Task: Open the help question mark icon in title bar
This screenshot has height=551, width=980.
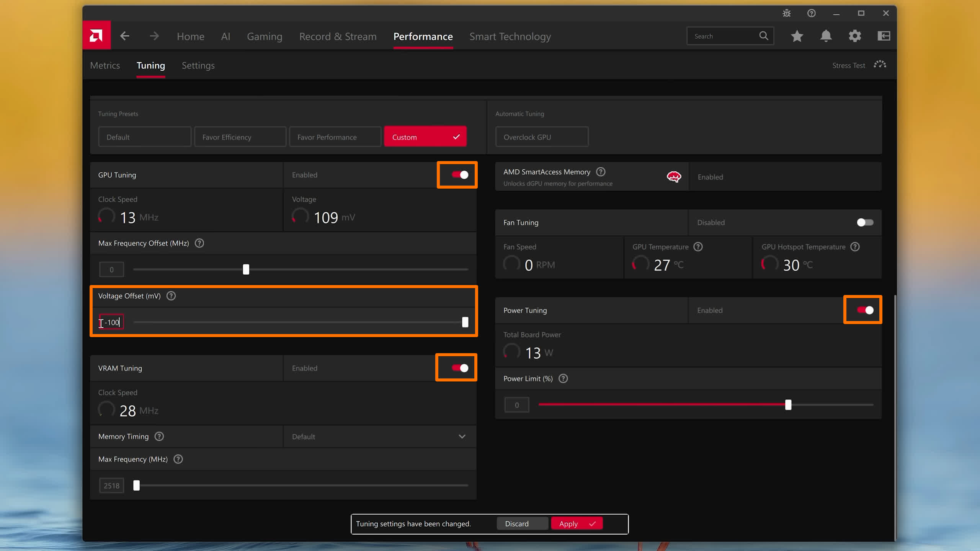Action: point(812,13)
